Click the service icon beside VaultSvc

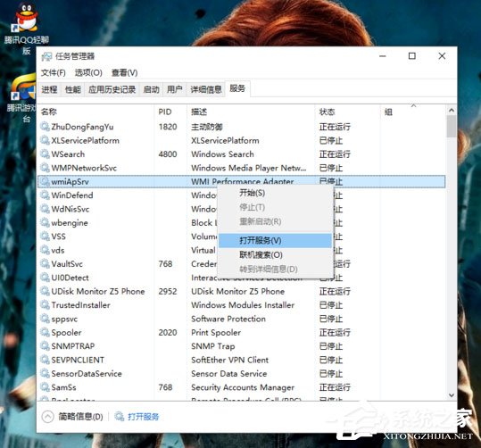point(45,263)
